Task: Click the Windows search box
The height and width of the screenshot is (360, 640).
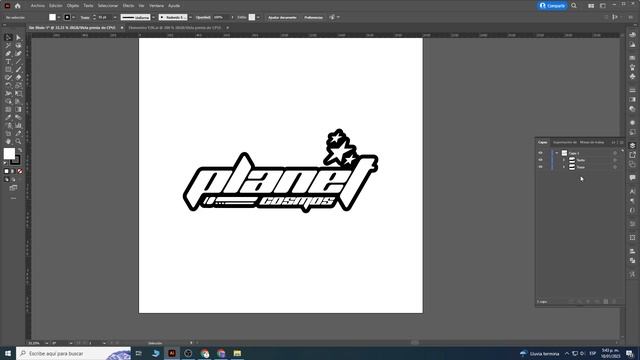Action: (x=73, y=353)
